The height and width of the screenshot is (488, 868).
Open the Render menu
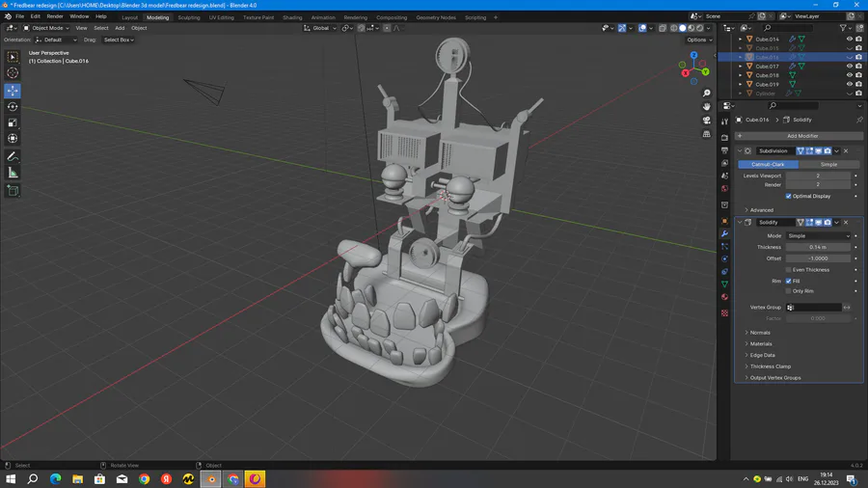click(55, 16)
